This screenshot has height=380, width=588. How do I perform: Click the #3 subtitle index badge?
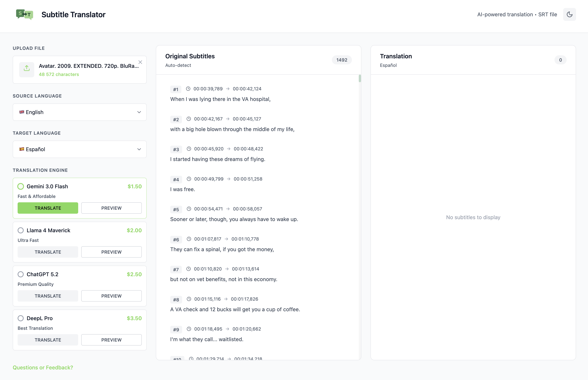(176, 149)
